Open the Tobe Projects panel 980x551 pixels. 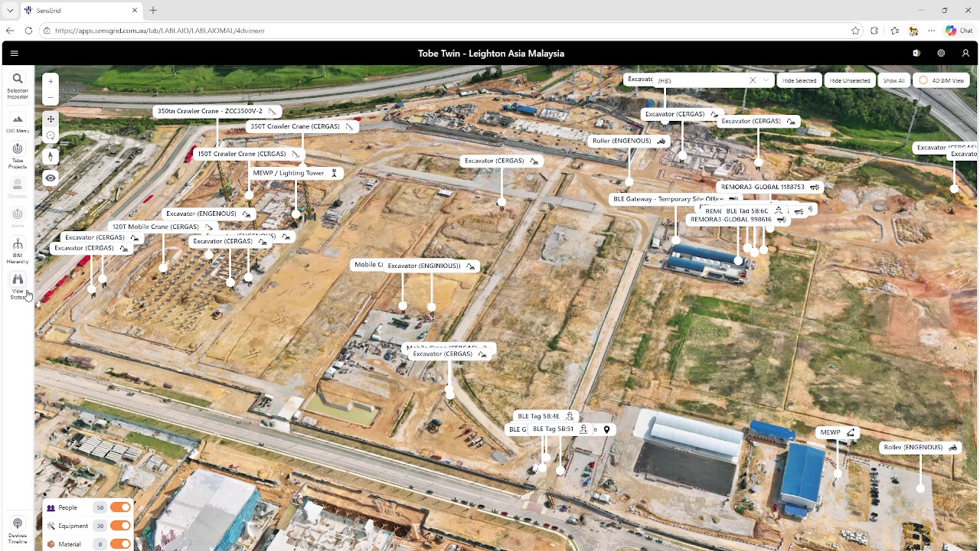18,155
